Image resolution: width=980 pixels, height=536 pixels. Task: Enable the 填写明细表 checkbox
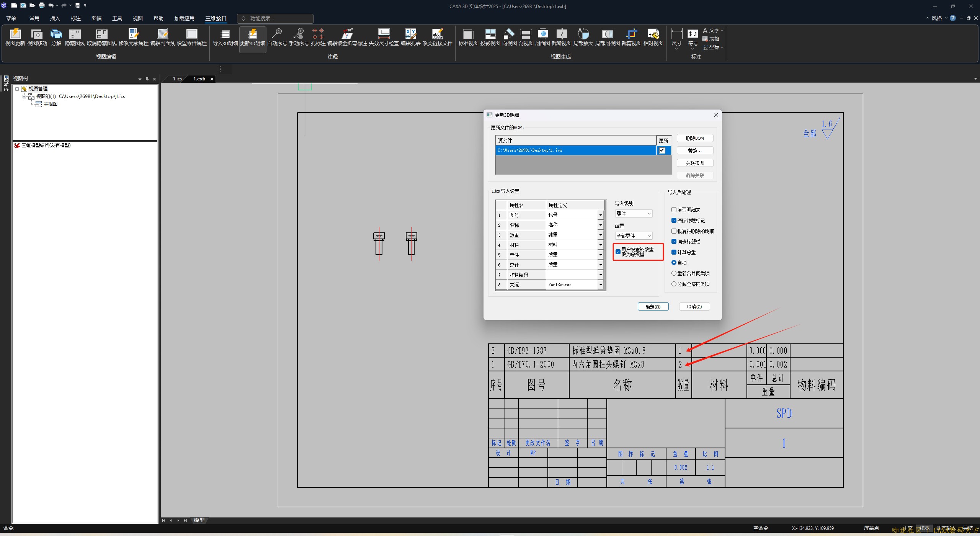(x=674, y=210)
